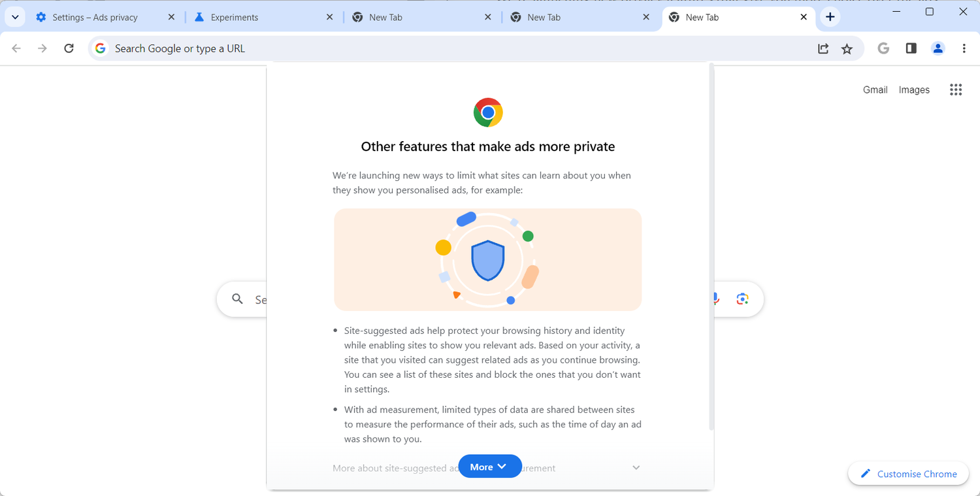
Task: Minimize the Chrome window
Action: [896, 12]
